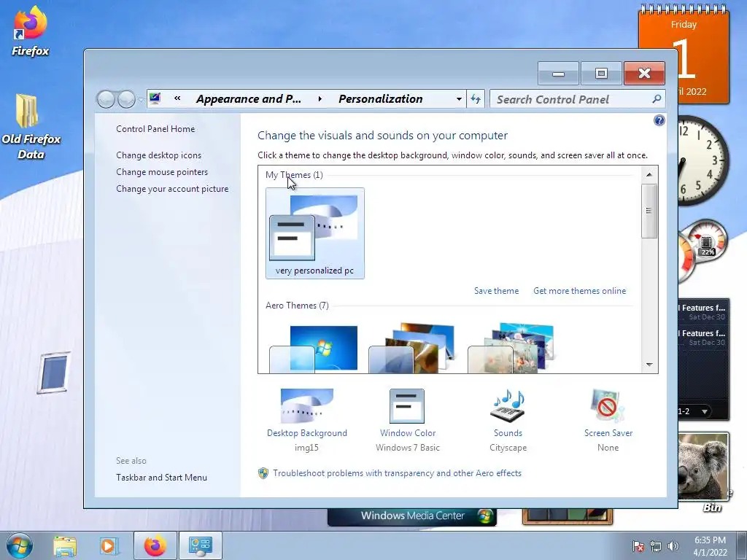Click the shield icon next to Troubleshoot link
This screenshot has width=747, height=560.
click(263, 472)
